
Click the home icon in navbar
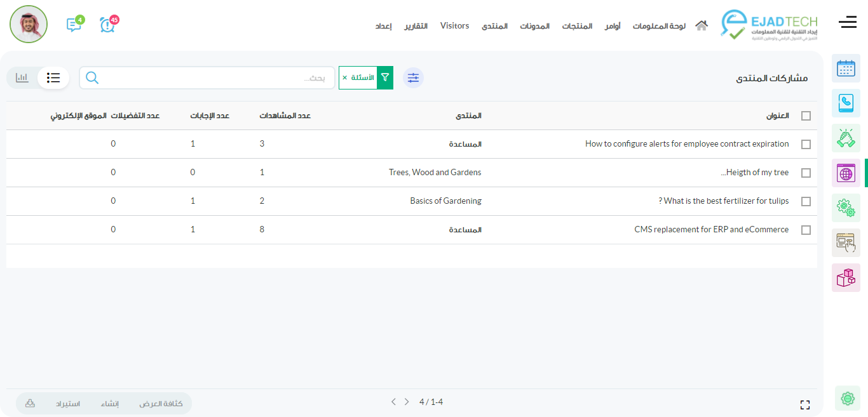point(701,26)
